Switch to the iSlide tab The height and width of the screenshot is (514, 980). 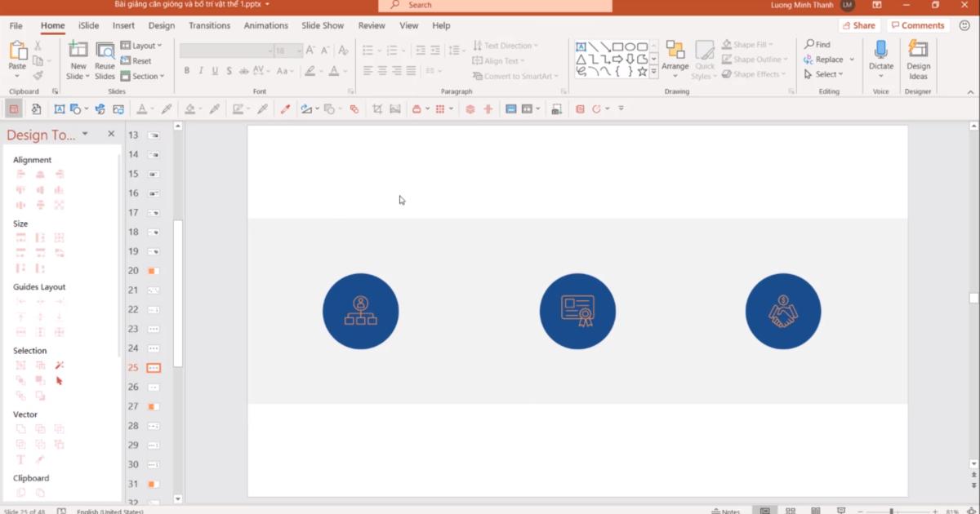point(88,25)
